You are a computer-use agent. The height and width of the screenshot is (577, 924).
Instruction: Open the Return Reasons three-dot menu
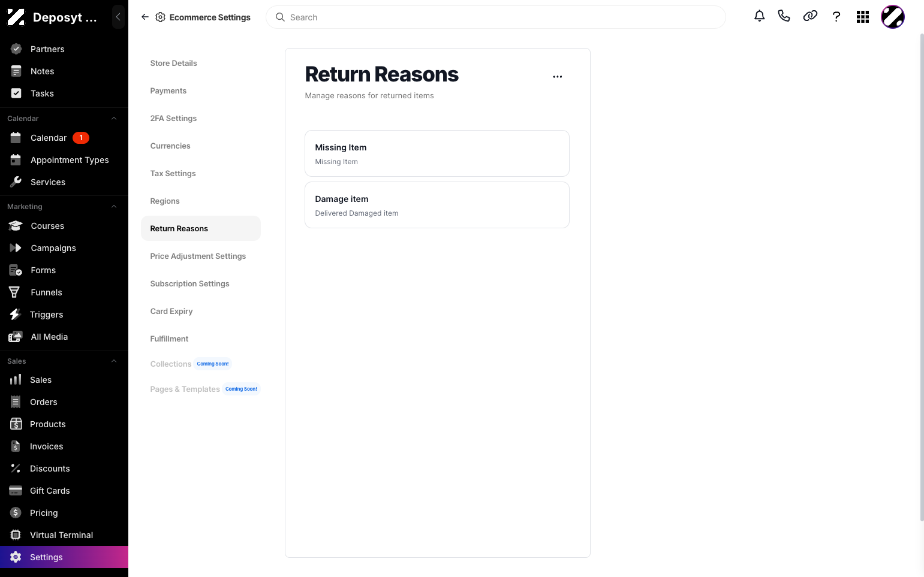[558, 77]
